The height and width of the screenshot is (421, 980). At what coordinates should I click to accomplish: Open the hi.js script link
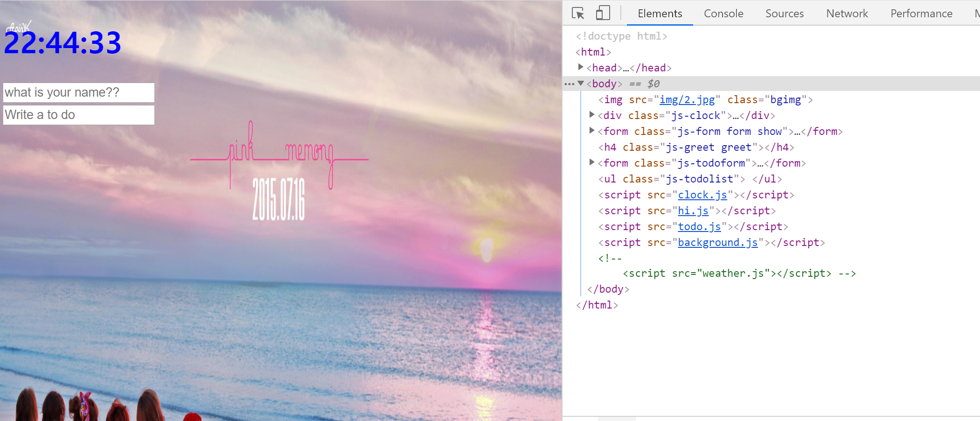click(x=693, y=210)
